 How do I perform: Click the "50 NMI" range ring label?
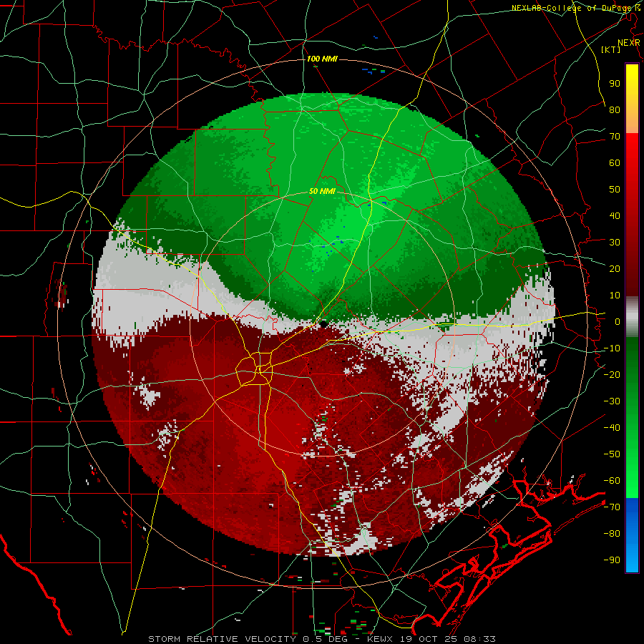[x=322, y=191]
